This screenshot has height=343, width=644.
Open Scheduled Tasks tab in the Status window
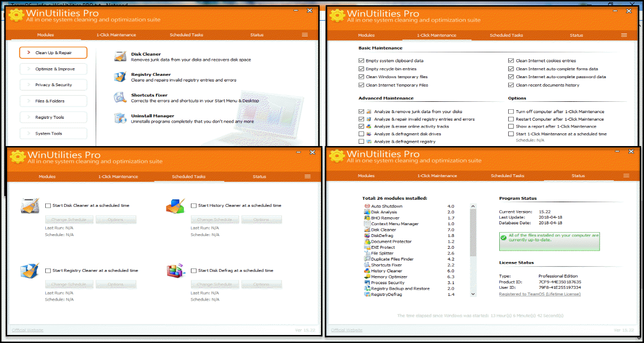508,176
